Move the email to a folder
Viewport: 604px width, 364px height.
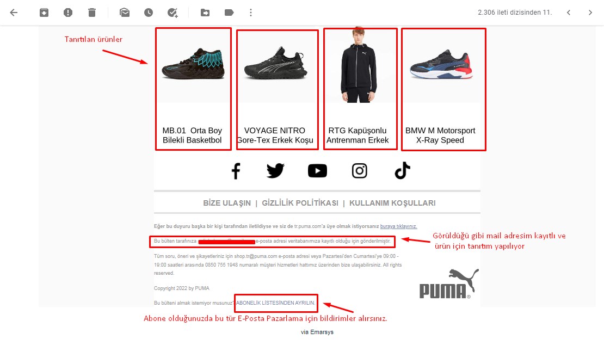coord(205,13)
